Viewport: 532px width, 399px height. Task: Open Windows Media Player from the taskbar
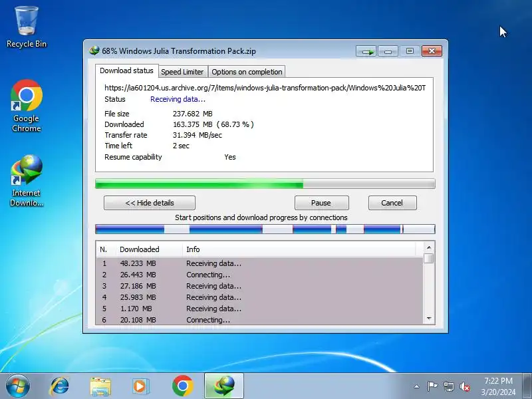pyautogui.click(x=140, y=386)
